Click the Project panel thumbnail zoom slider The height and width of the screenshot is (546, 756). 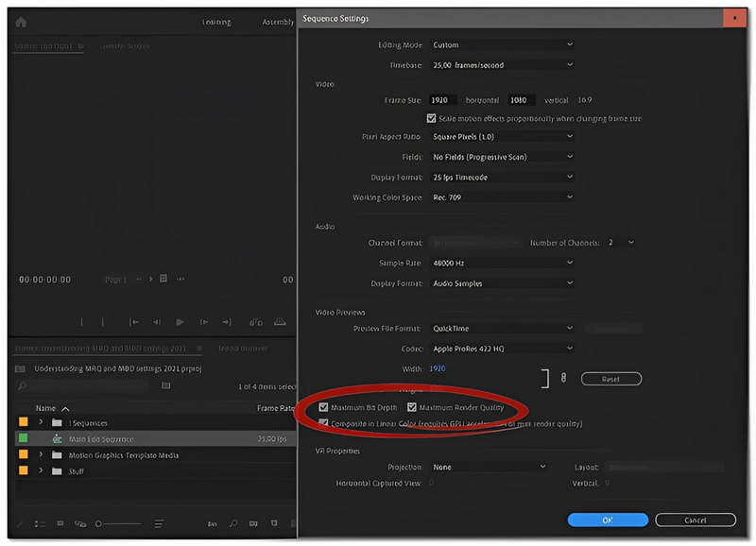[118, 524]
